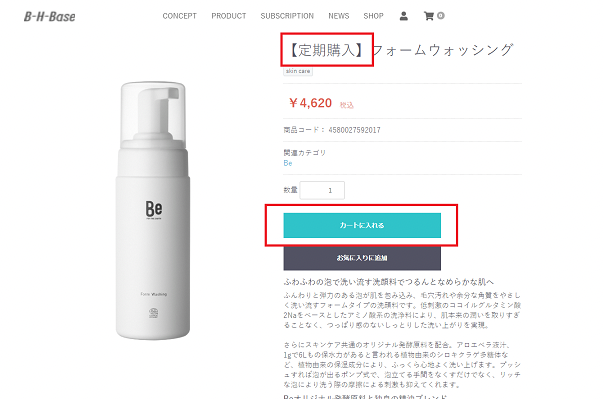Click the 関連カテゴリ label
Image resolution: width=604 pixels, height=399 pixels.
click(305, 153)
